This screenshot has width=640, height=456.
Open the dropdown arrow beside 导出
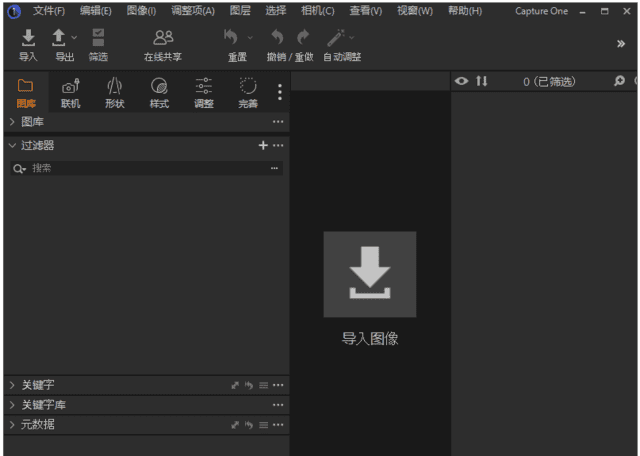click(74, 38)
